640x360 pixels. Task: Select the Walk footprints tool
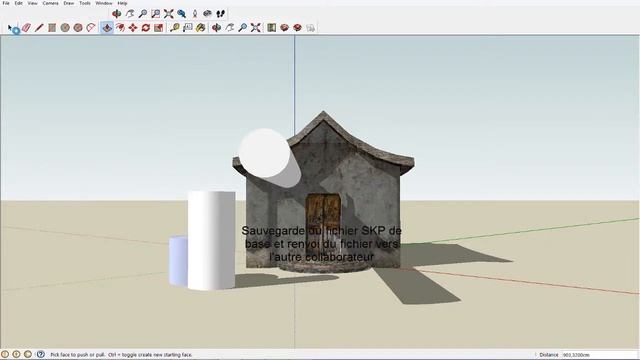[x=220, y=14]
